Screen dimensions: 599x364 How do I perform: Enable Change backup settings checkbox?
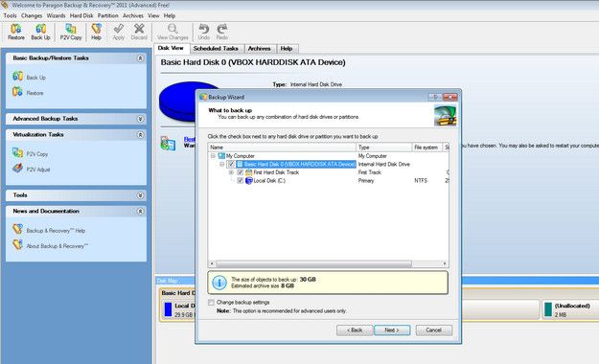[211, 302]
